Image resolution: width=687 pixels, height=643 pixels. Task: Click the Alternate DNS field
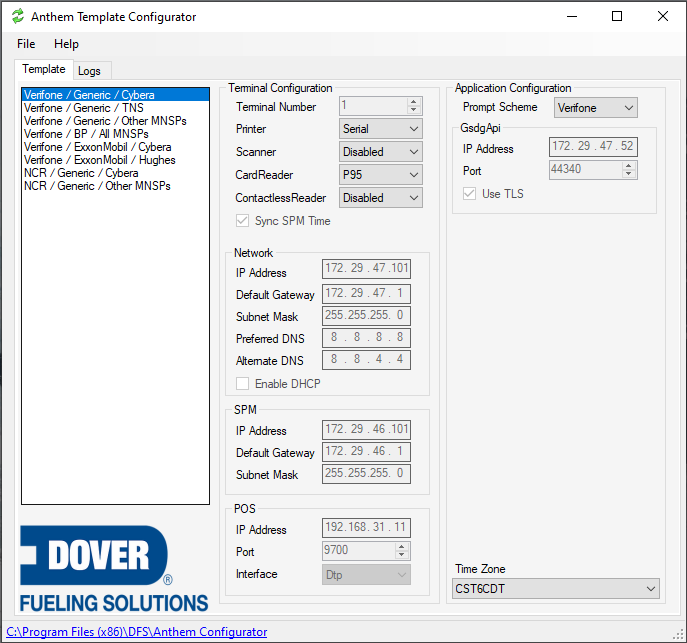click(366, 359)
